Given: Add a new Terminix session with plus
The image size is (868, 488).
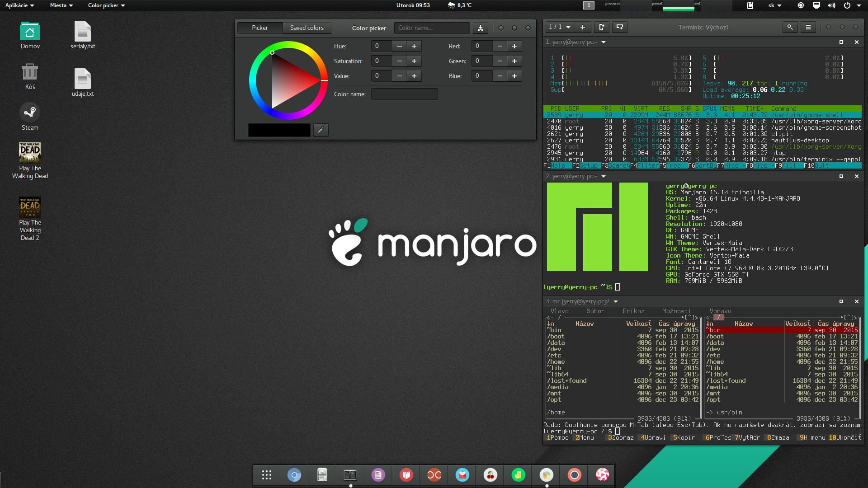Looking at the screenshot, I should (x=583, y=27).
